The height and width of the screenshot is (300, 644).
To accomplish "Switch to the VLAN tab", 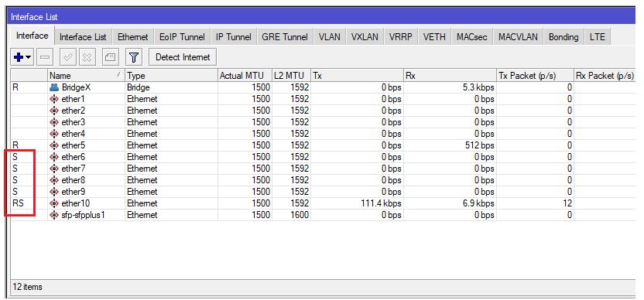I will point(330,37).
